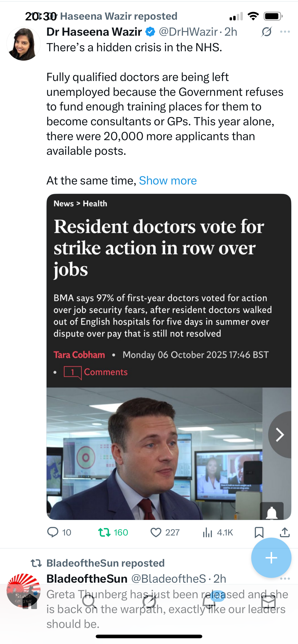298x644 pixels.
Task: Like the post with 227 likes
Action: click(x=156, y=532)
